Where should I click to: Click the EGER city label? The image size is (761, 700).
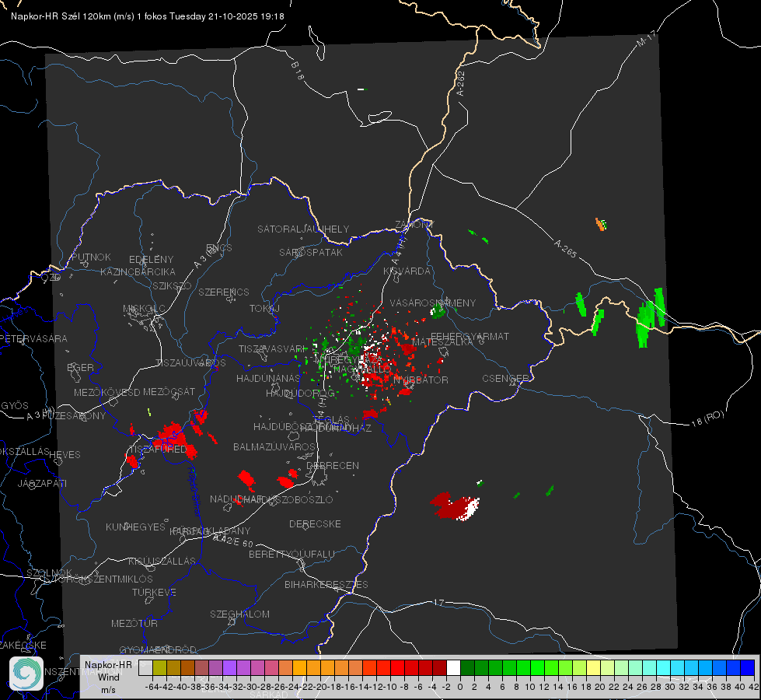tap(81, 368)
